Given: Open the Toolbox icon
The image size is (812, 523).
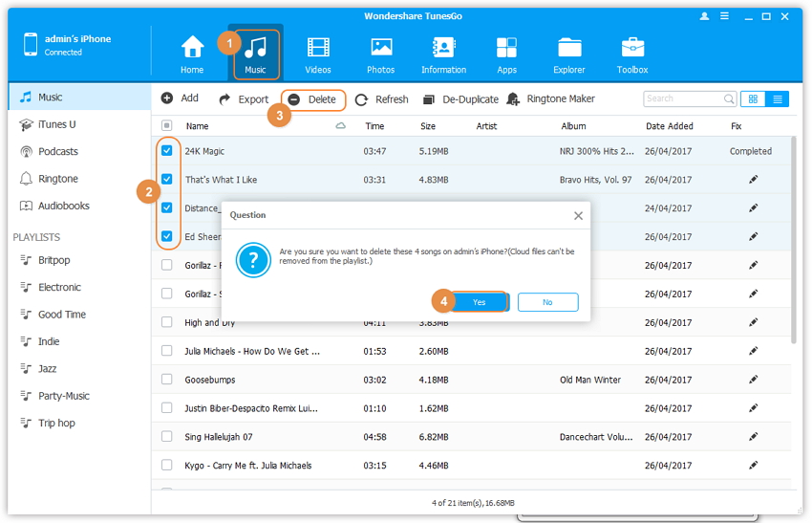Looking at the screenshot, I should [x=632, y=48].
